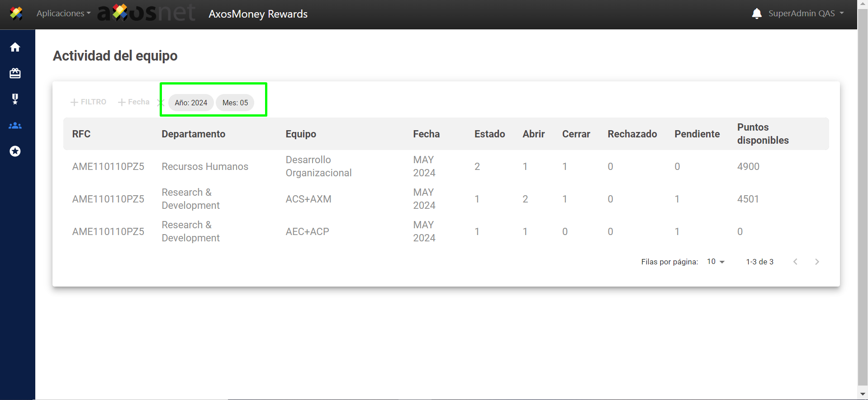Viewport: 868px width, 400px height.
Task: Add a new FILTRO filter
Action: [89, 102]
